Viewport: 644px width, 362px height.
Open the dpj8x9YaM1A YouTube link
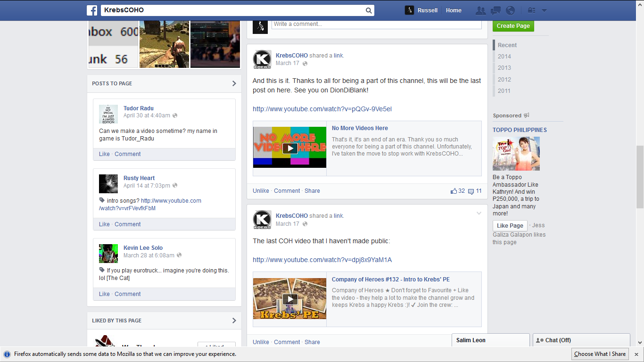coord(322,260)
